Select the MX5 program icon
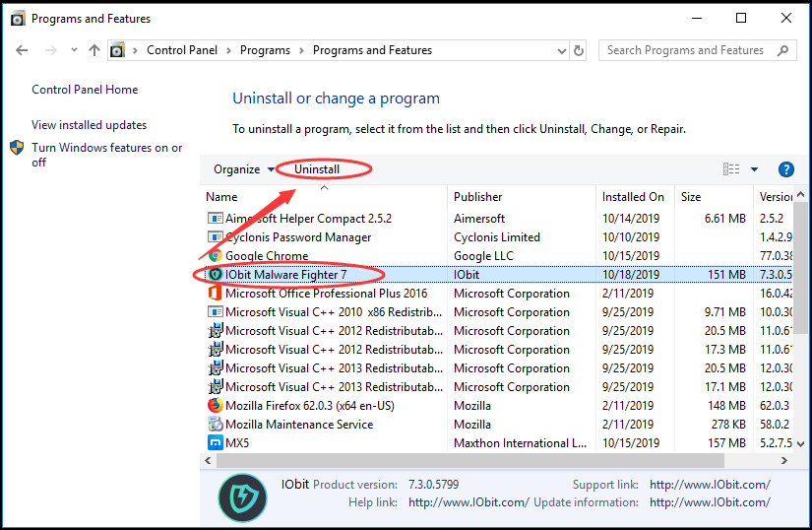The width and height of the screenshot is (812, 530). pyautogui.click(x=215, y=442)
